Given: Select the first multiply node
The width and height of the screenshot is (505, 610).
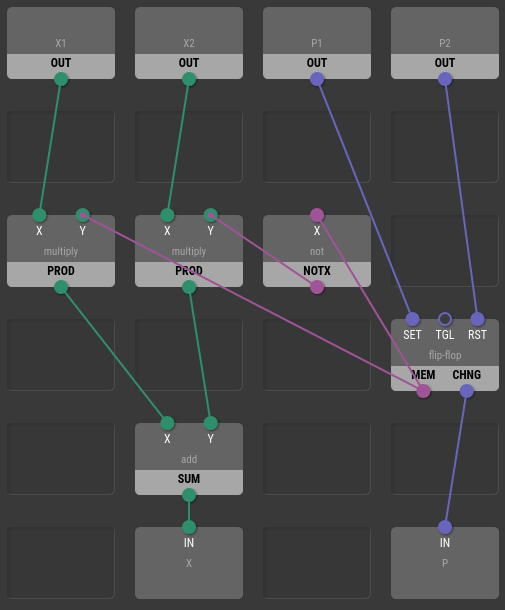Looking at the screenshot, I should click(61, 251).
